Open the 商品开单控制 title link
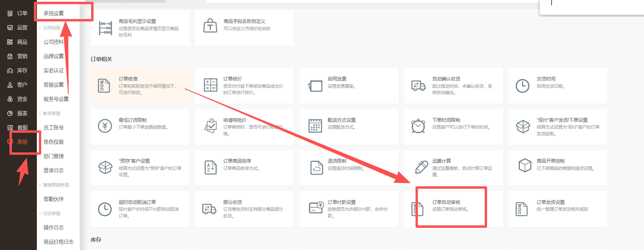The height and width of the screenshot is (250, 644). pyautogui.click(x=550, y=161)
